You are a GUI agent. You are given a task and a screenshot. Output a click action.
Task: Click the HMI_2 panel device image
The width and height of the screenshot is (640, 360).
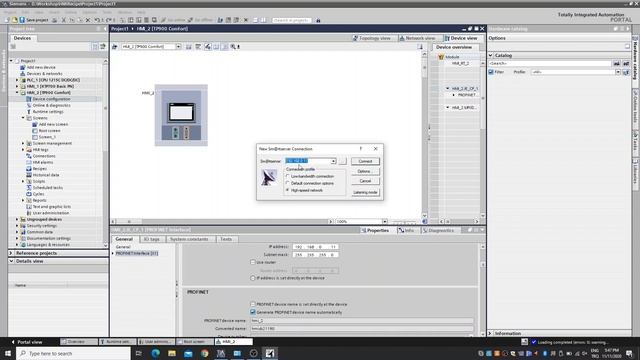coord(181,115)
